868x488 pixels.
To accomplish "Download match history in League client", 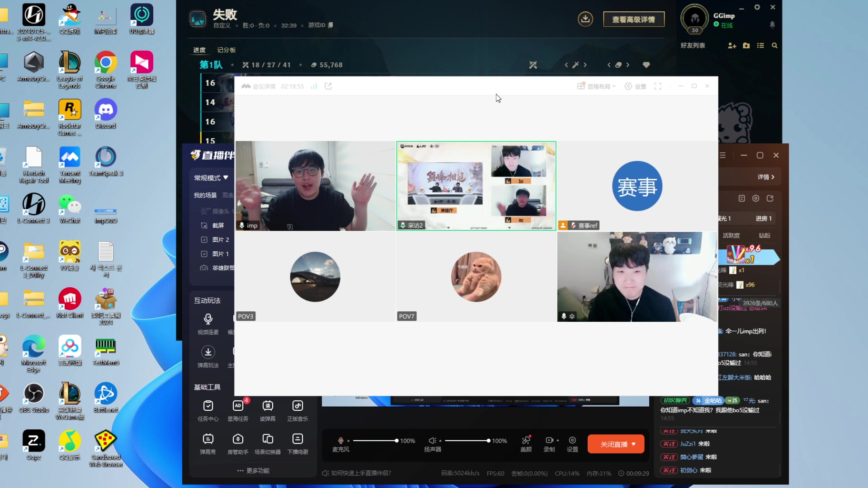I will [x=585, y=19].
